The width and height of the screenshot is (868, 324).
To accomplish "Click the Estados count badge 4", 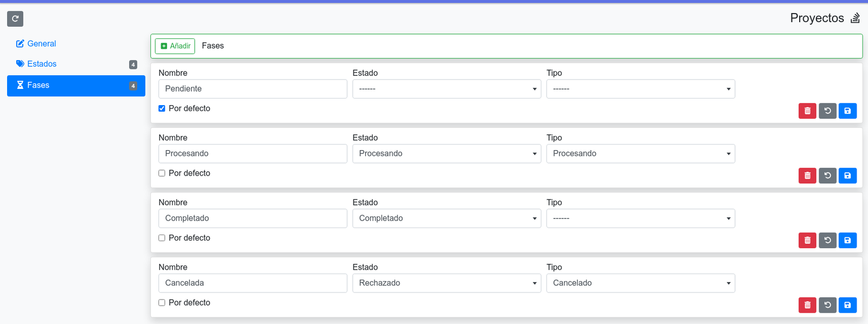I will [x=133, y=64].
